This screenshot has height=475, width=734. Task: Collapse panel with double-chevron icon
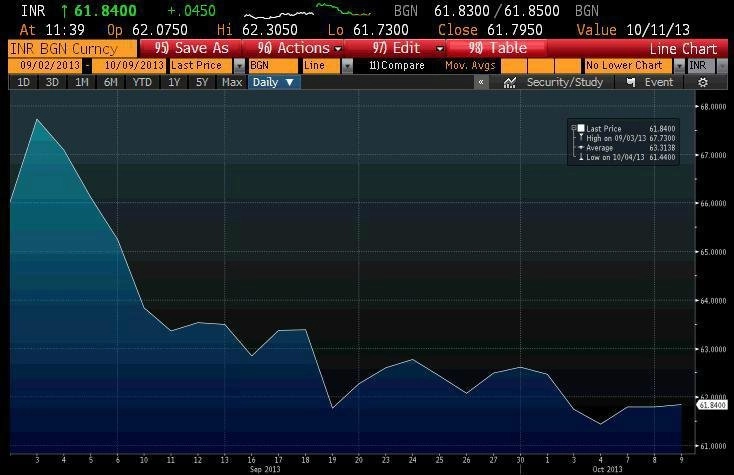[x=481, y=82]
